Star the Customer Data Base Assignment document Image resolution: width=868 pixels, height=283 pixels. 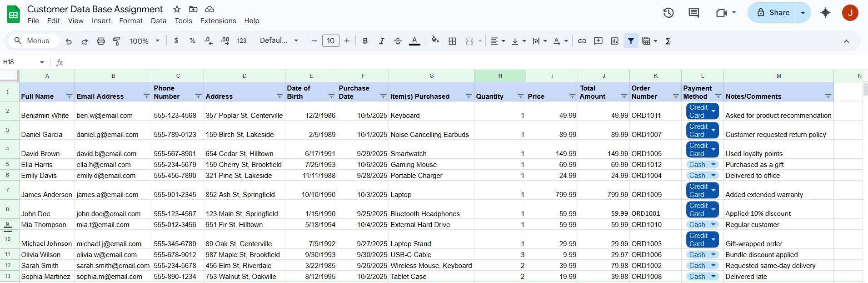(x=177, y=9)
